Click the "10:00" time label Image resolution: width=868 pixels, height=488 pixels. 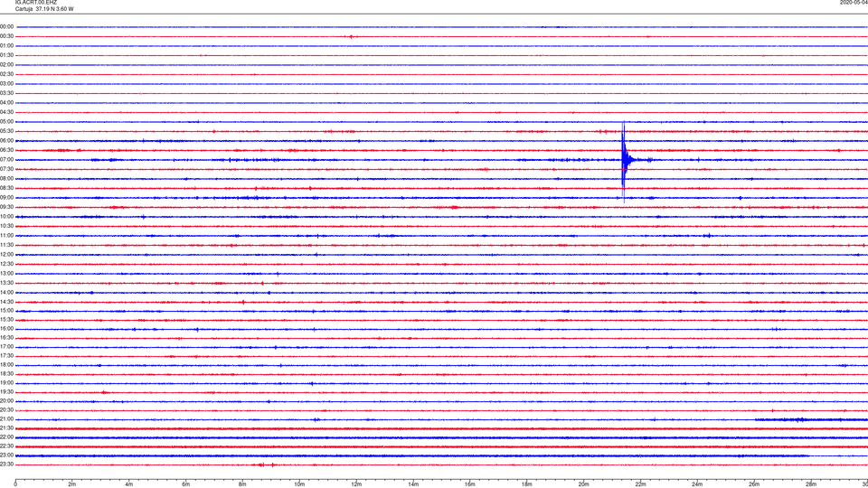[6, 217]
